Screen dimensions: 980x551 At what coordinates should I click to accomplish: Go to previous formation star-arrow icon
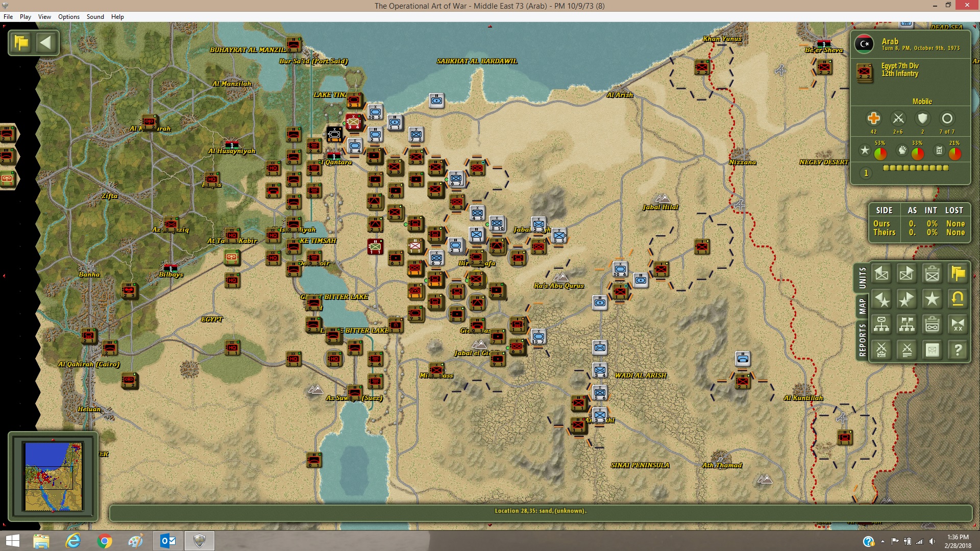881,299
